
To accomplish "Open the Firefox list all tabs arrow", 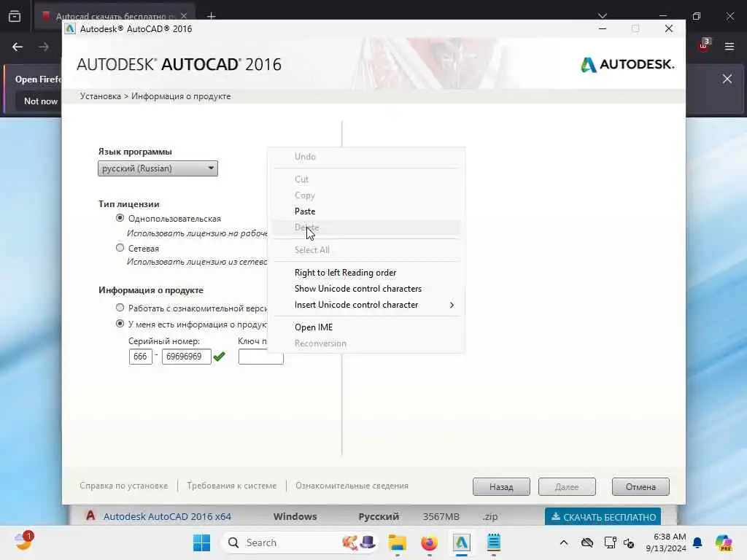I will [603, 16].
